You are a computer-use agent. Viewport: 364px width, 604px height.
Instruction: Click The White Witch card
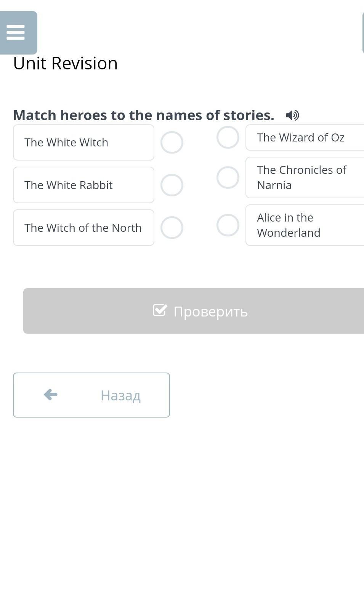click(x=84, y=143)
